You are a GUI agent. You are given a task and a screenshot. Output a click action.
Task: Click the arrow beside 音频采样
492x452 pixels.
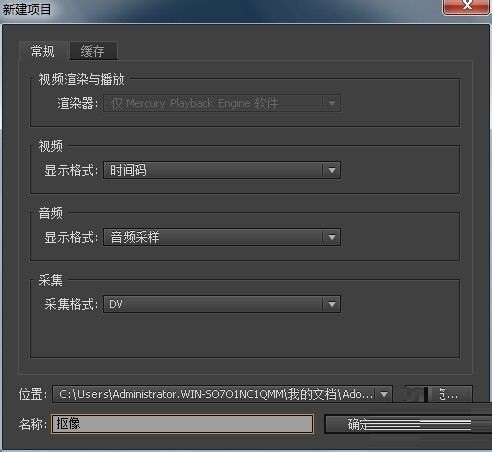(332, 237)
